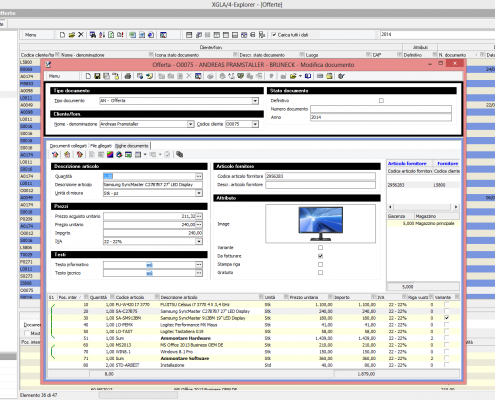The image size is (495, 400).
Task: Toggle Variante checkbox in STD-ARBEIT row
Action: click(x=446, y=365)
